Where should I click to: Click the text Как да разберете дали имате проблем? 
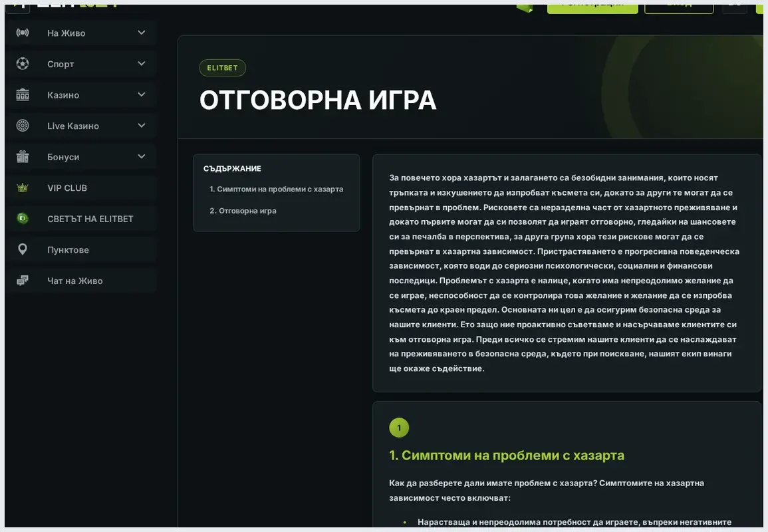(547, 490)
